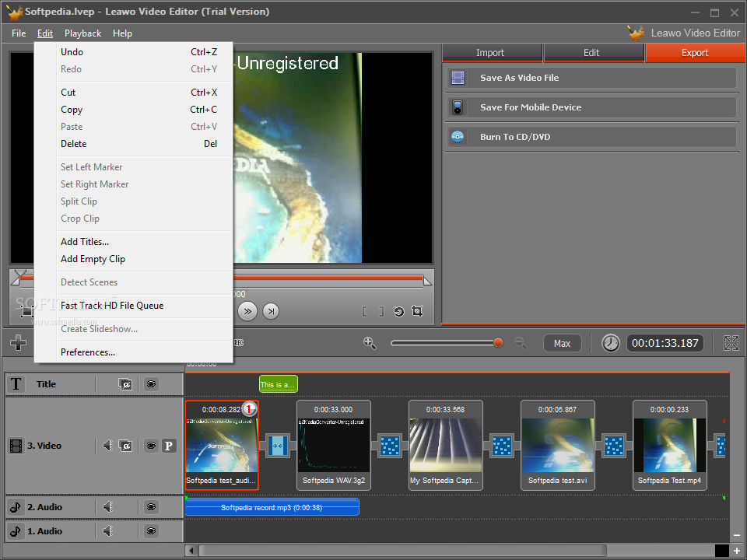Toggle 3. Video track eye visibility

(x=151, y=446)
